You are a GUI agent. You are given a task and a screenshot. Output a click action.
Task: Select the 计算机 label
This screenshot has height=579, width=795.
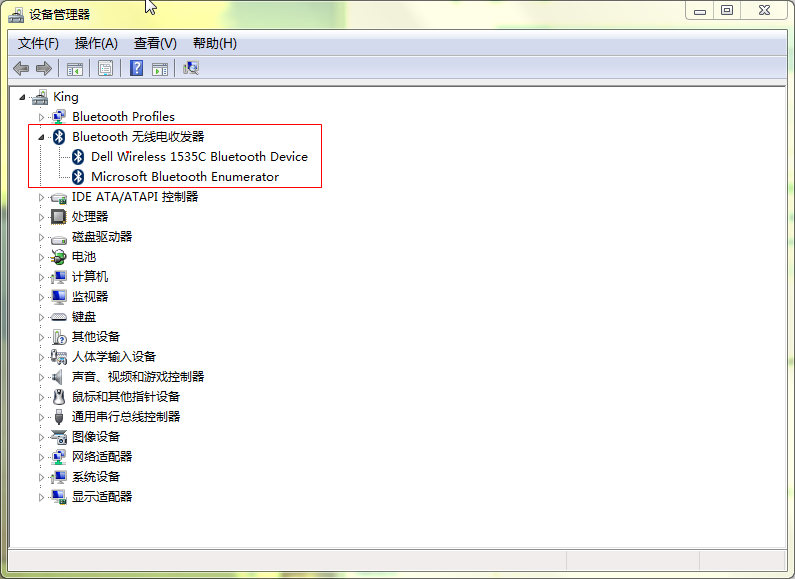[x=90, y=277]
